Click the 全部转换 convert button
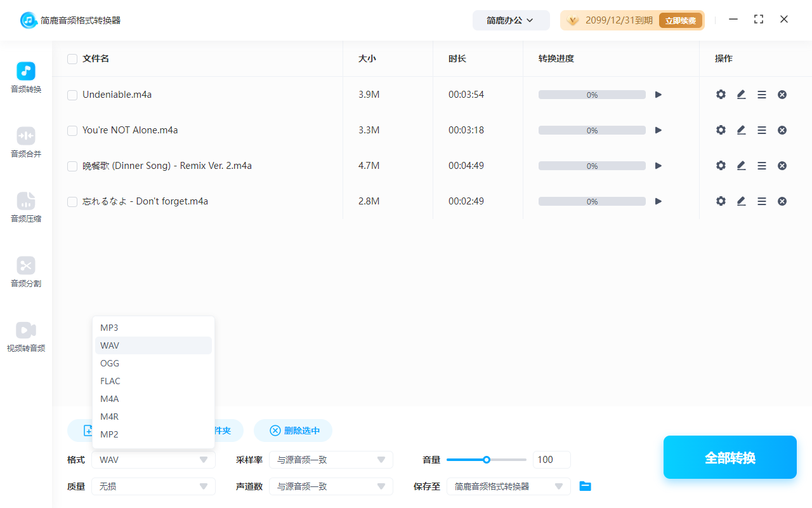Image resolution: width=812 pixels, height=508 pixels. [730, 457]
